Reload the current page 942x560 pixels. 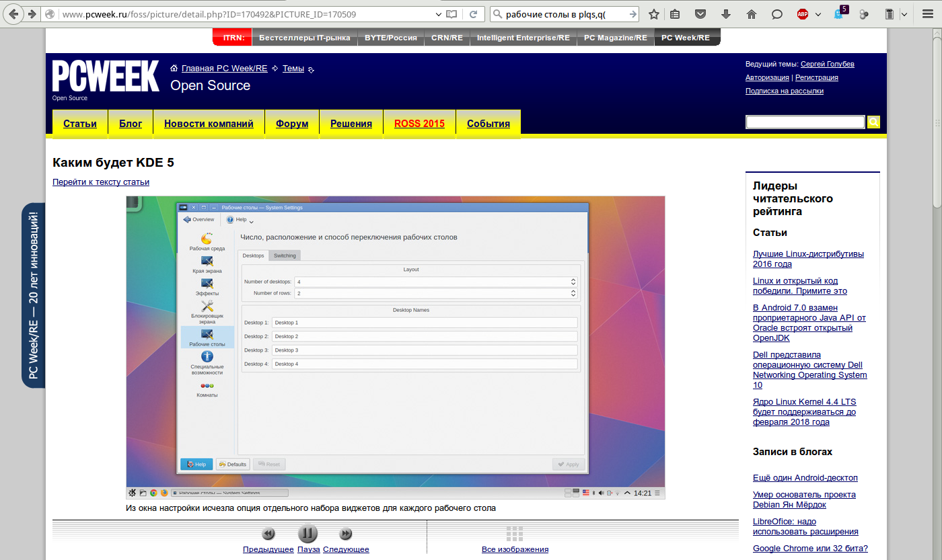(474, 14)
